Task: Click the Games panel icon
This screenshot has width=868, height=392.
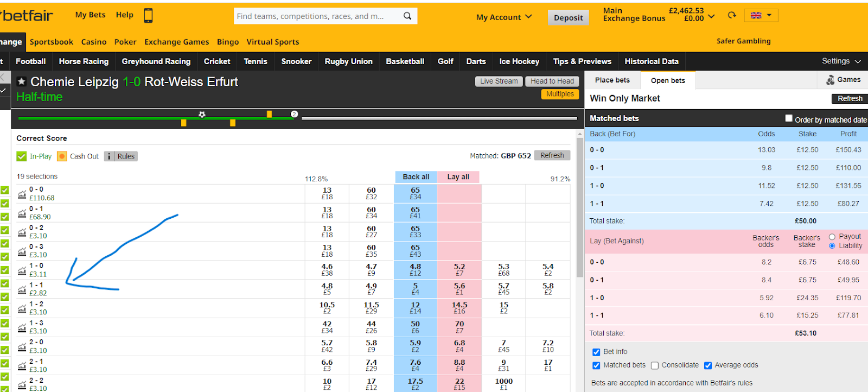Action: click(x=830, y=80)
